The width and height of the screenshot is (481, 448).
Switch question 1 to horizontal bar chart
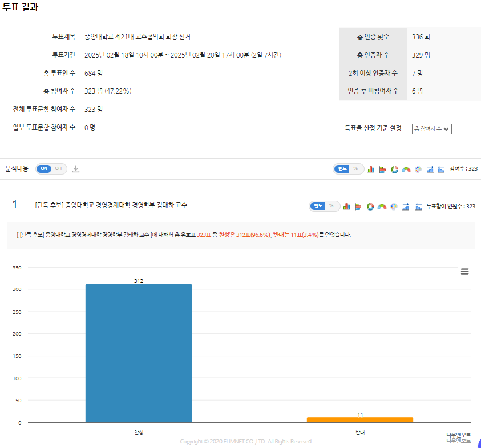point(358,206)
